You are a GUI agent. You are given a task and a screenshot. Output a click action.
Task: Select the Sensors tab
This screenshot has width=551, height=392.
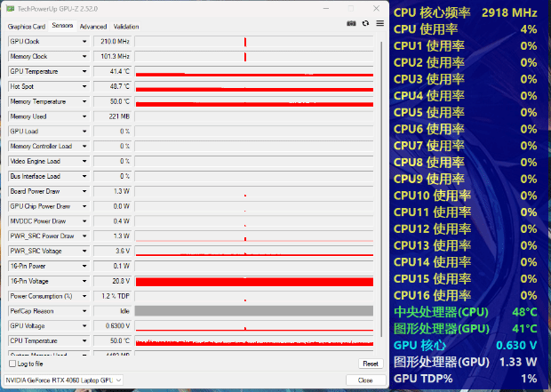[x=62, y=26]
